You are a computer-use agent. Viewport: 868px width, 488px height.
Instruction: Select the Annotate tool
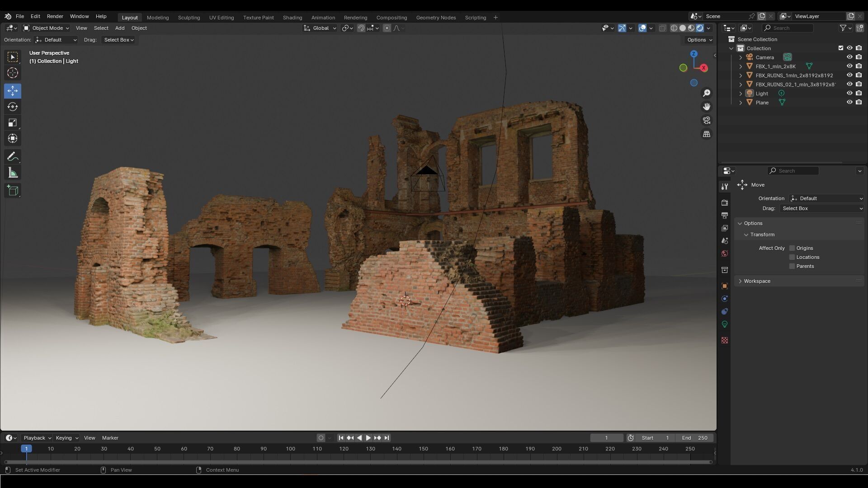tap(13, 157)
